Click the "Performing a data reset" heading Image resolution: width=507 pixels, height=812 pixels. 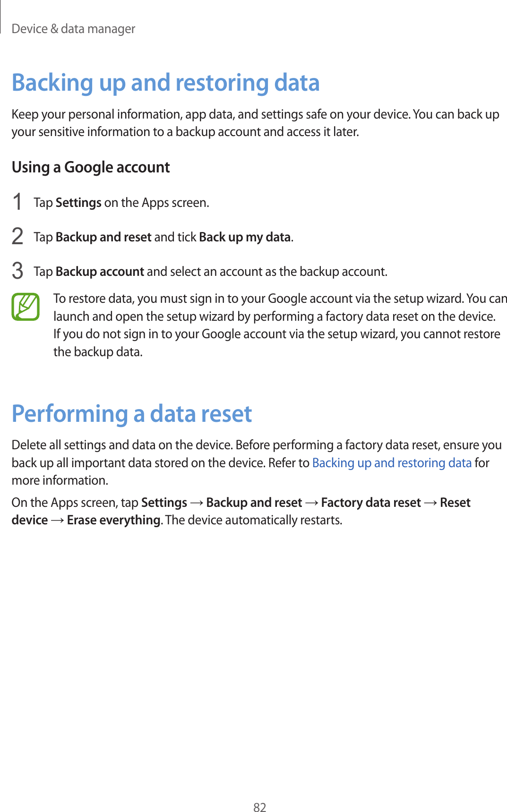[x=132, y=414]
